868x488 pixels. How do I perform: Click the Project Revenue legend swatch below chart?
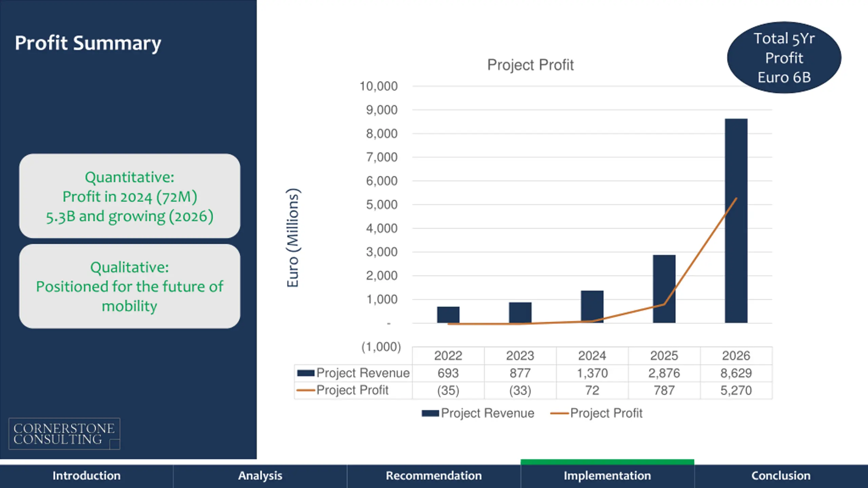point(430,413)
